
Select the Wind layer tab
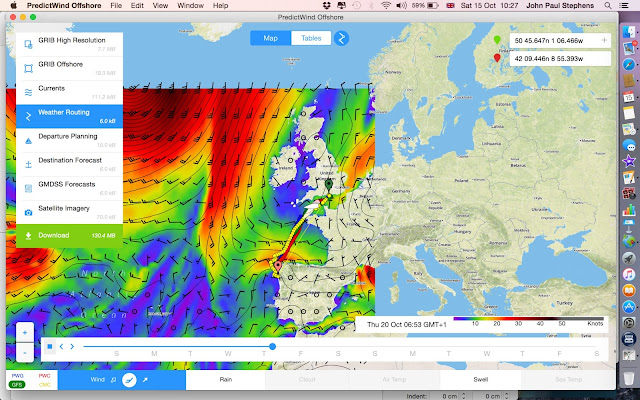coord(98,380)
